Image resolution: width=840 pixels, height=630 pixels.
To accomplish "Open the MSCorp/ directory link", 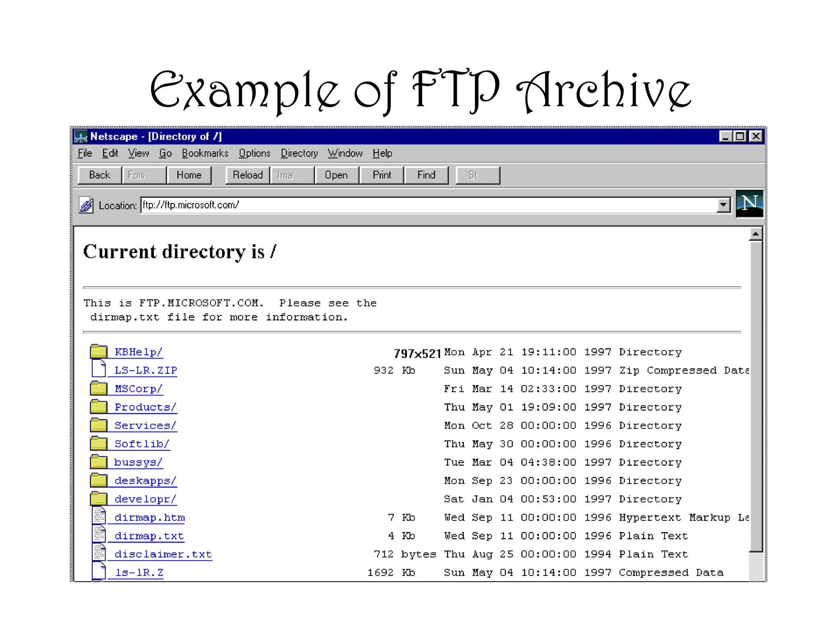I will tap(138, 389).
